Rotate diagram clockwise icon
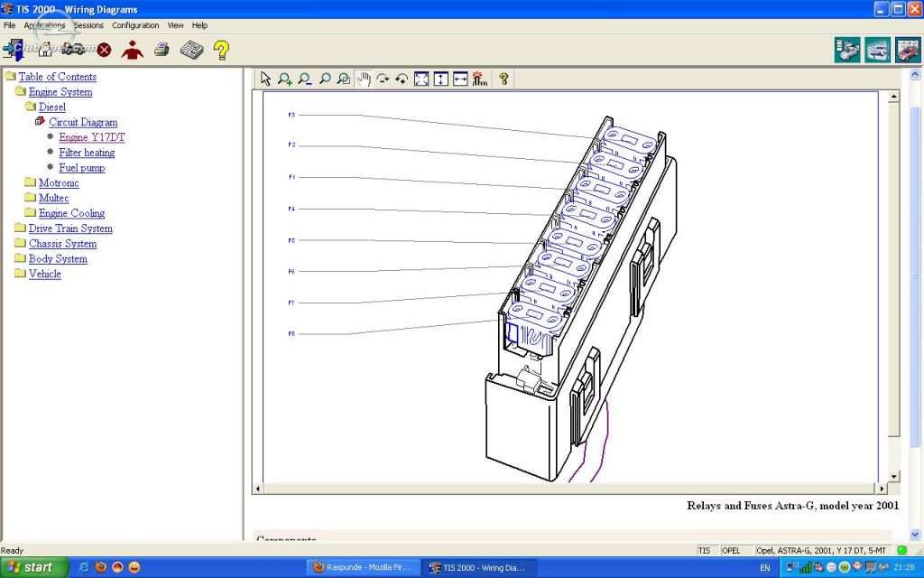924x578 pixels. tap(383, 79)
